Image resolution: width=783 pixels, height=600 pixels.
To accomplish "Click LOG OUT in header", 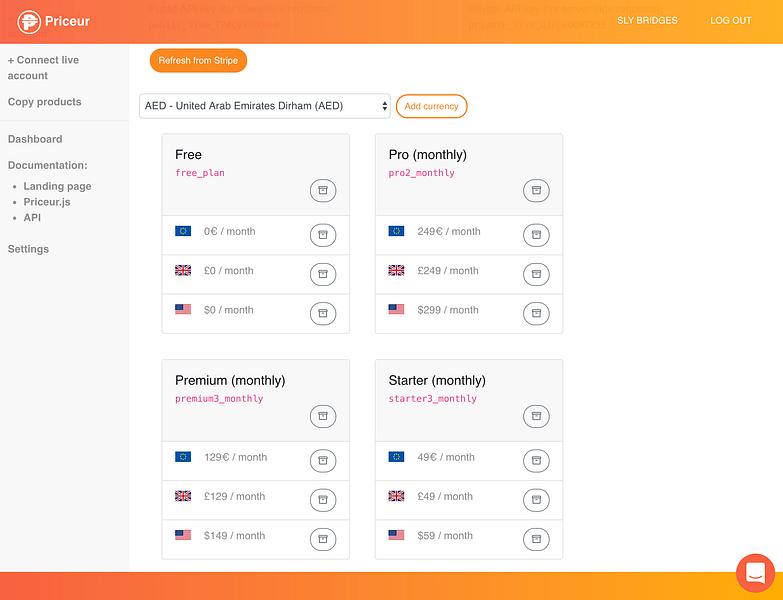I will click(731, 20).
